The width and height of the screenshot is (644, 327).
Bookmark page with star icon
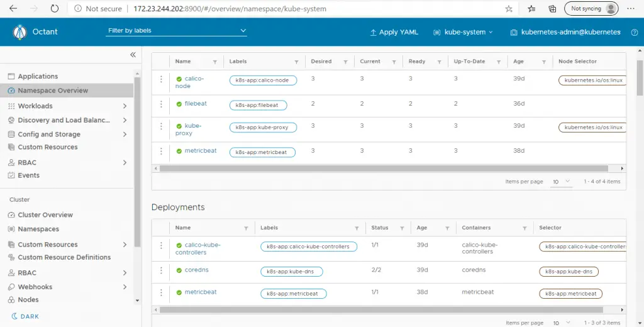coord(509,9)
